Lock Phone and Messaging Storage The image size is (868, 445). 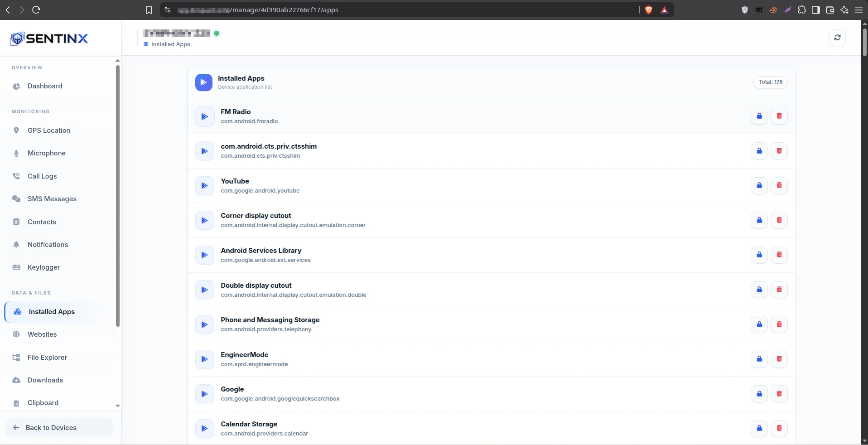759,324
